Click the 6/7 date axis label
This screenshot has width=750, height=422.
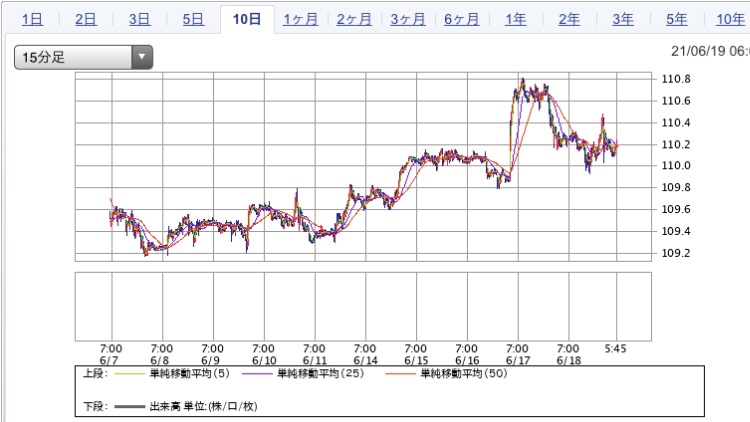coord(109,360)
